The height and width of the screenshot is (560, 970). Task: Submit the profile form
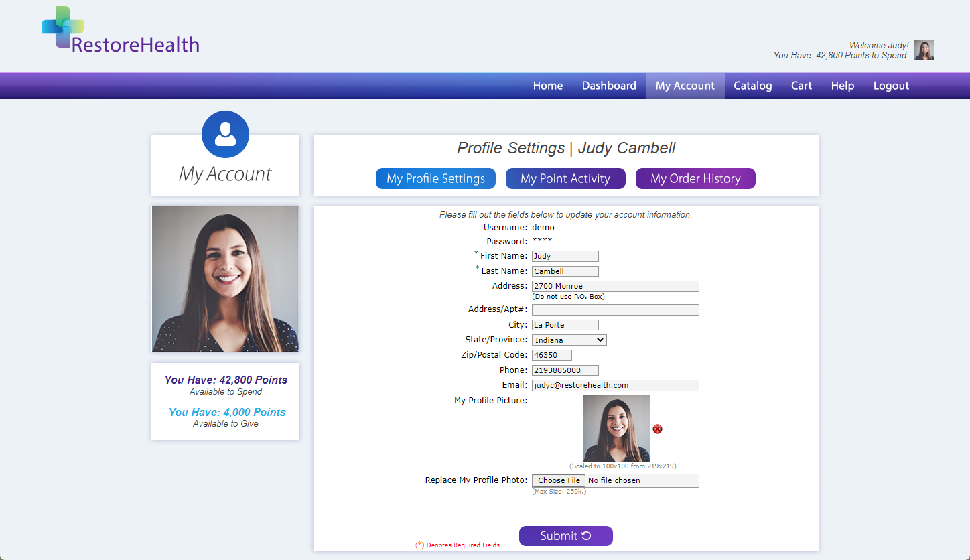(x=566, y=536)
